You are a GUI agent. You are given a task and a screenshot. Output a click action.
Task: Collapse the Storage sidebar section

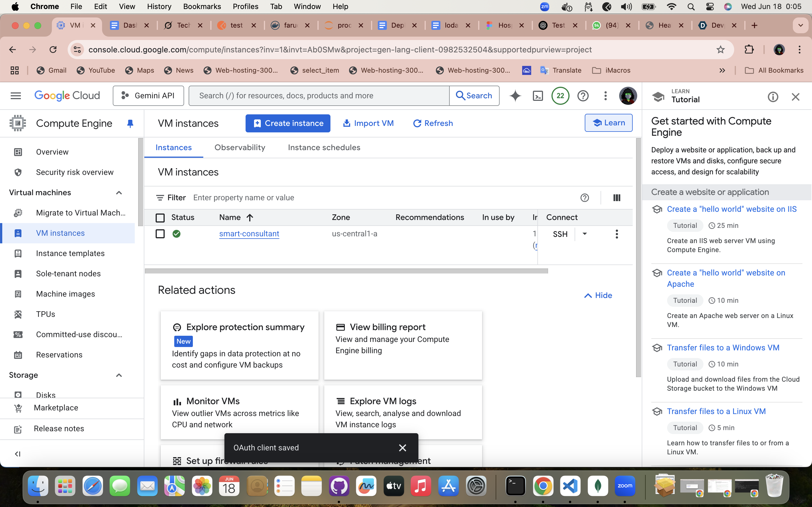pyautogui.click(x=119, y=375)
